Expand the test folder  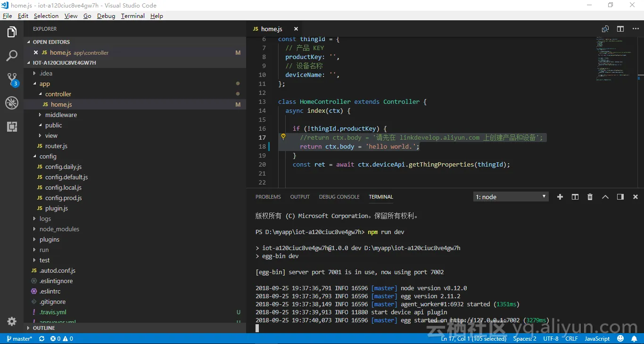[135, 260]
